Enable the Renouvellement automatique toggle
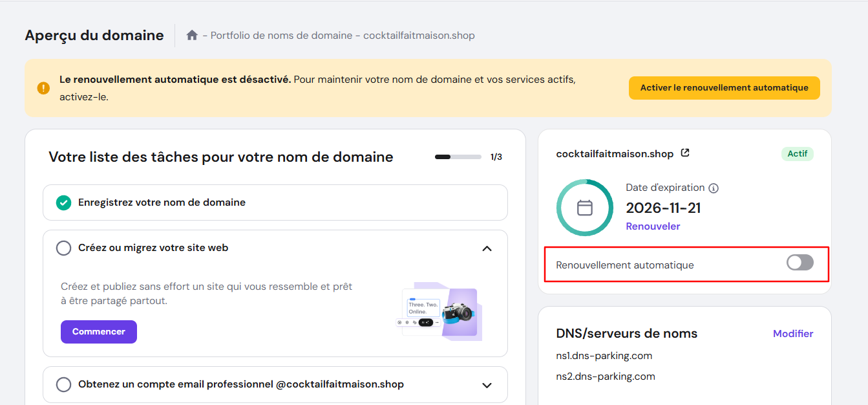Screen dimensions: 868x405 [799, 263]
